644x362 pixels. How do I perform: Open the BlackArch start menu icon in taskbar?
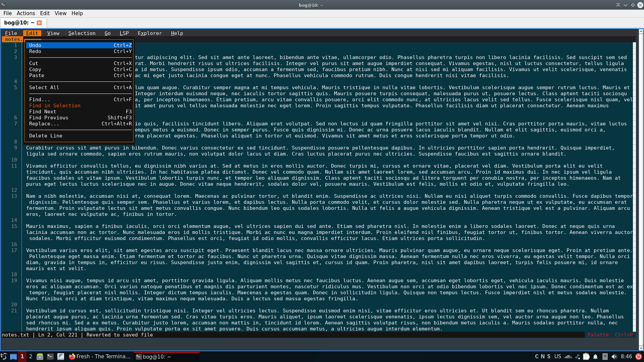(x=4, y=356)
